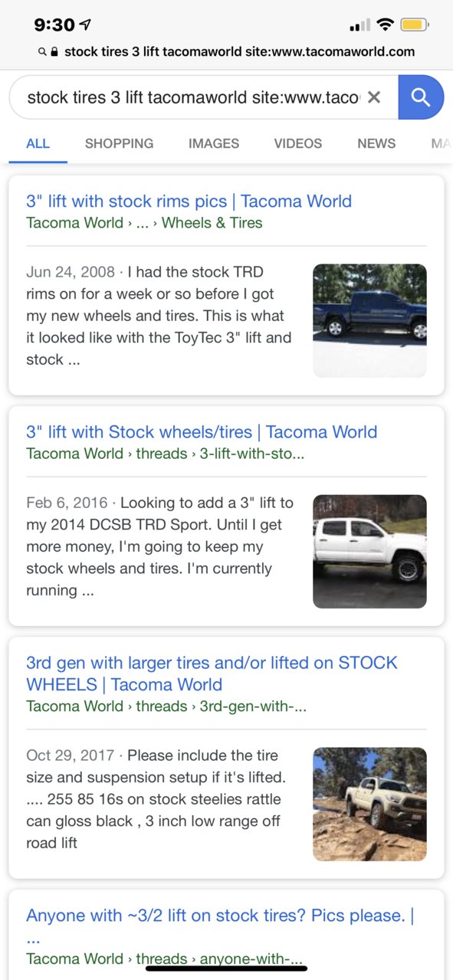This screenshot has height=980, width=453.
Task: Tap the padlock icon in the address bar
Action: tap(54, 52)
